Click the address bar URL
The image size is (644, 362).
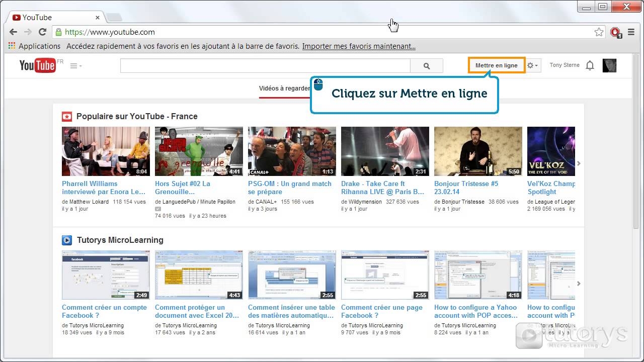[110, 32]
